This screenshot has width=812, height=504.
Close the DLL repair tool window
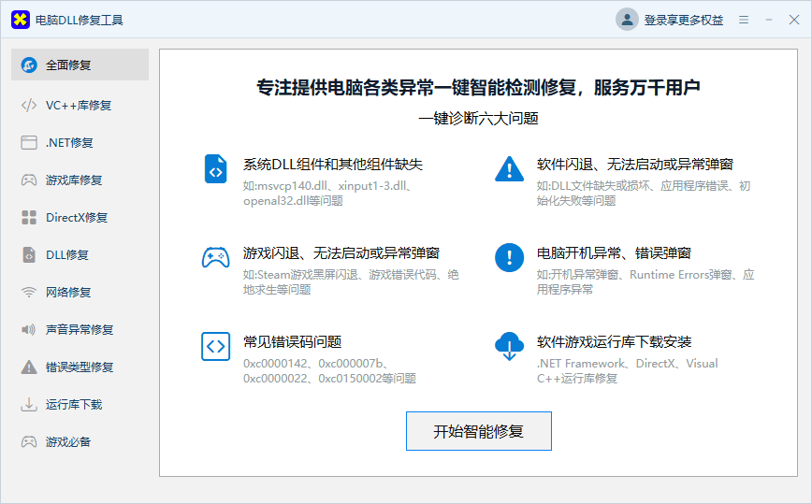[794, 20]
